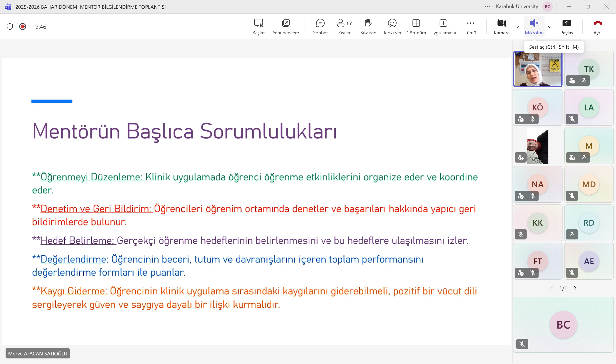
Task: Show the Kişiler participants list
Action: click(344, 26)
